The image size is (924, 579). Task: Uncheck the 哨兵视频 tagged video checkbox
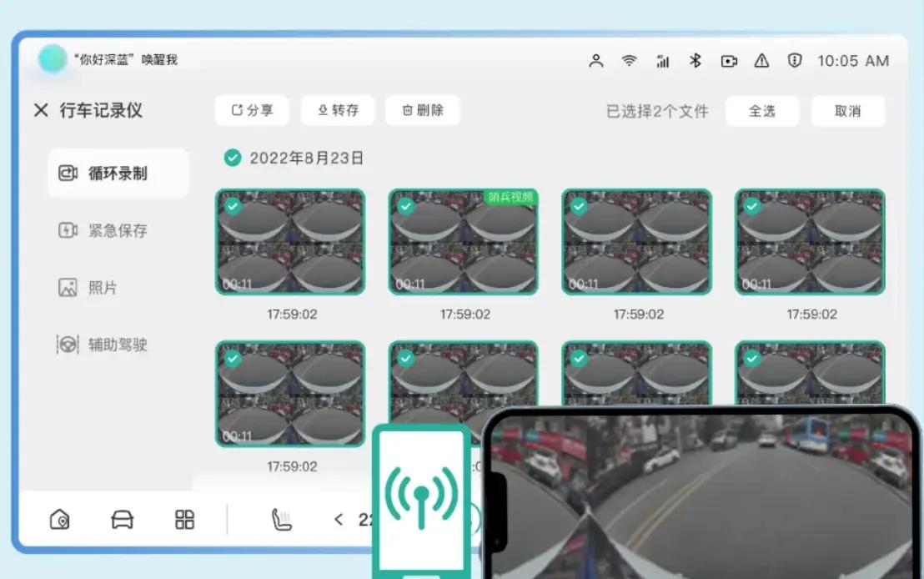(406, 206)
